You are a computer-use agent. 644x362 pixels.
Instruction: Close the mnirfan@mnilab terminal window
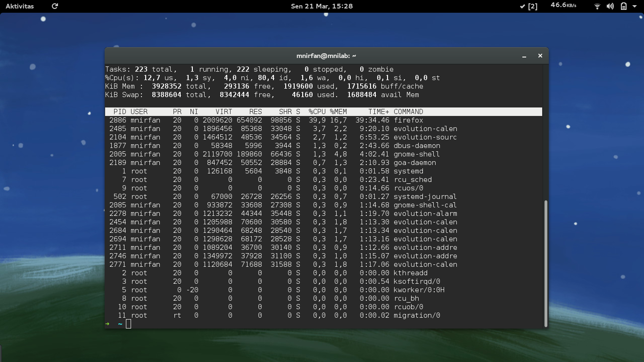(540, 56)
